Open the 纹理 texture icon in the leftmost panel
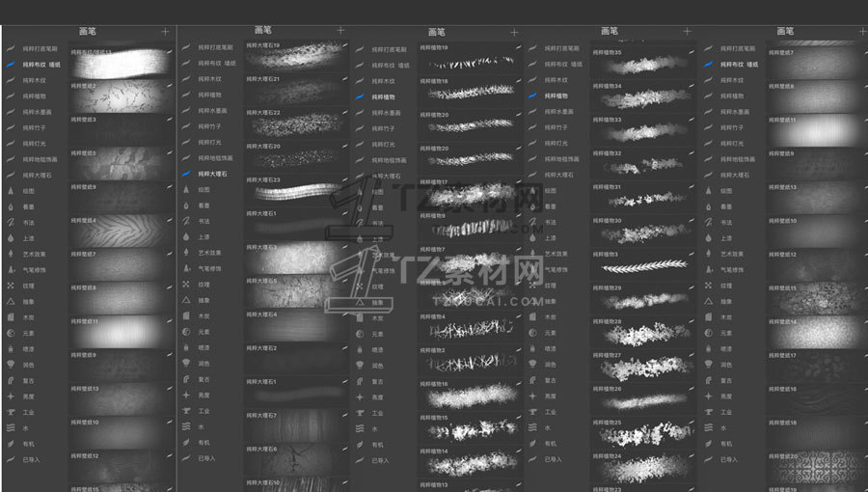This screenshot has height=492, width=868. [11, 286]
